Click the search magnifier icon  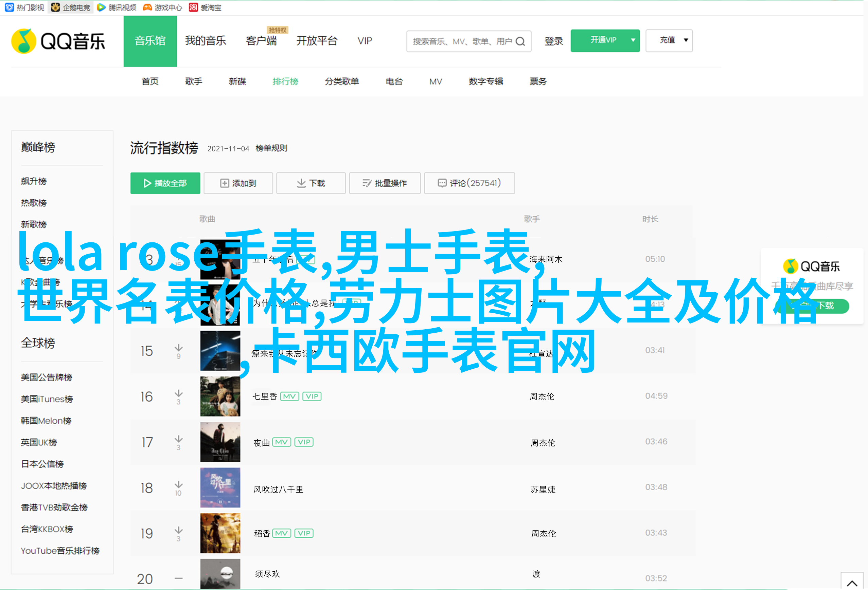pyautogui.click(x=520, y=41)
